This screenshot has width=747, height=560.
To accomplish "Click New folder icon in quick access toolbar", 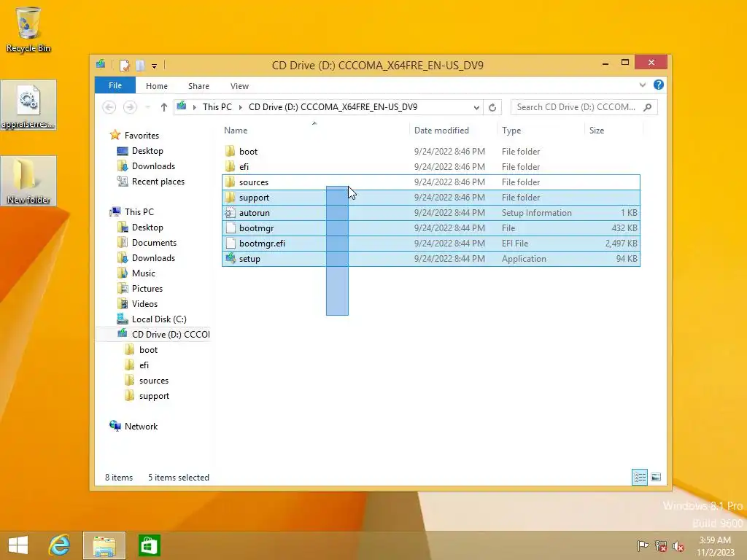I will [140, 65].
